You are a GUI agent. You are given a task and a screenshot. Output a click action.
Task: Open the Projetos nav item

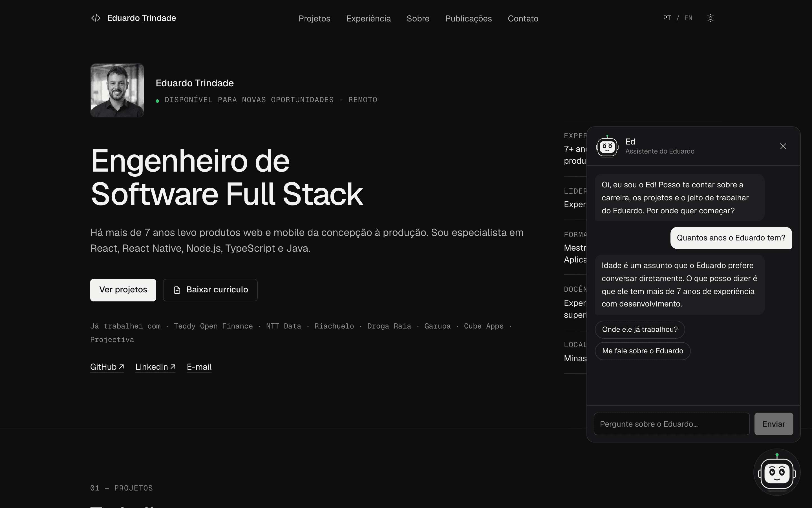[314, 18]
